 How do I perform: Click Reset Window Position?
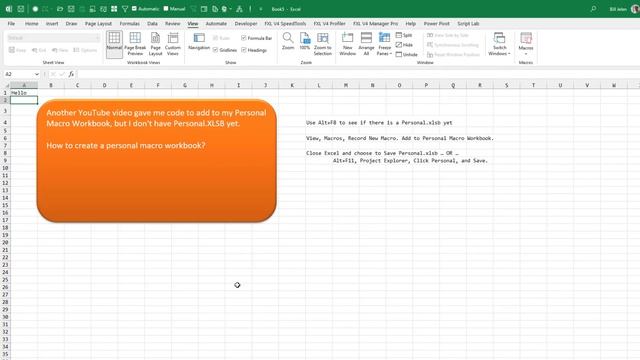pyautogui.click(x=453, y=54)
